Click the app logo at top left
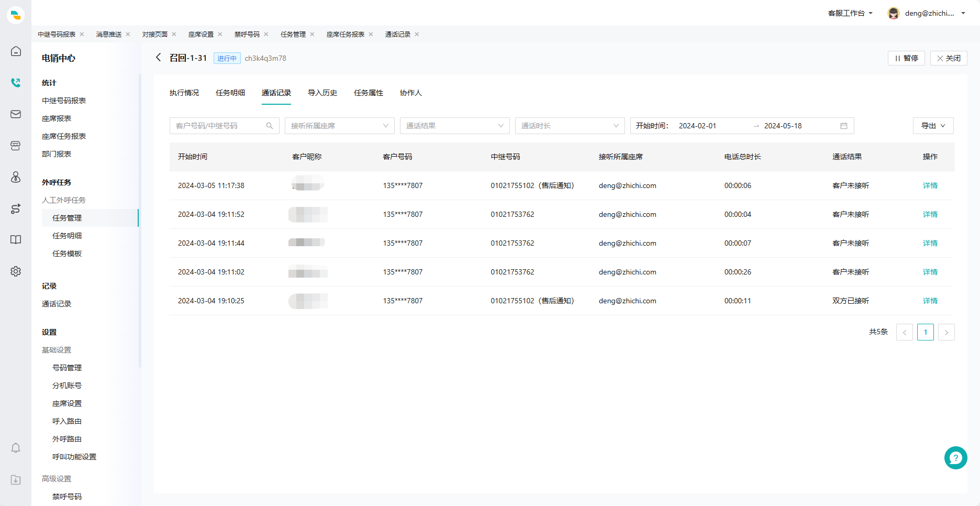 [16, 15]
